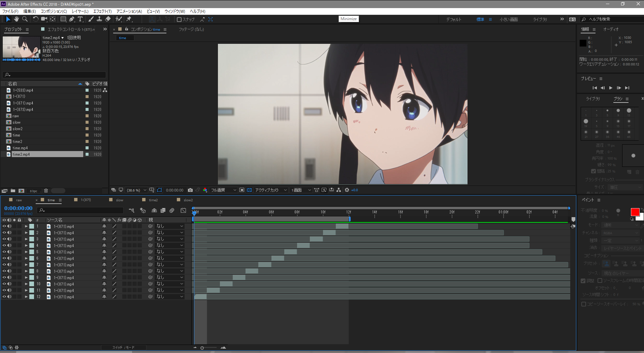Image resolution: width=644 pixels, height=353 pixels.
Task: Switch to the デフォルト workspace
Action: [454, 20]
